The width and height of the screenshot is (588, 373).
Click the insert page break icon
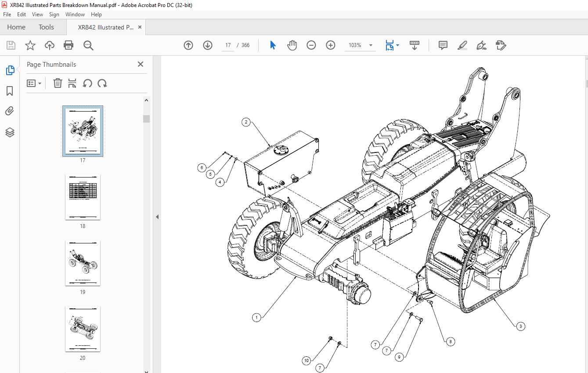tap(72, 83)
